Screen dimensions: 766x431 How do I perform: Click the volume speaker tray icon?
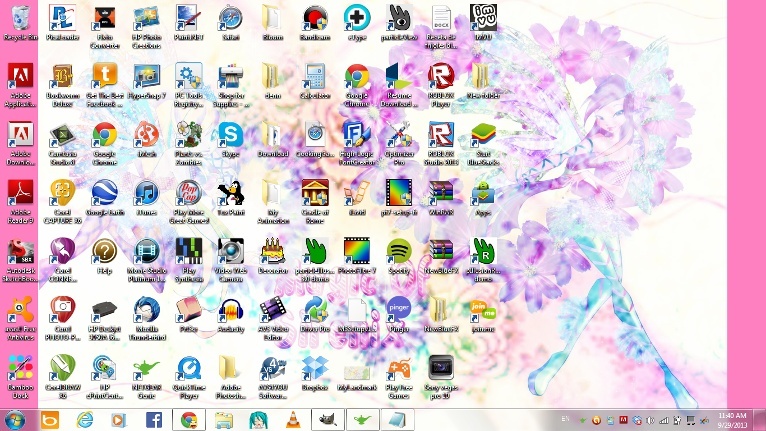(650, 420)
